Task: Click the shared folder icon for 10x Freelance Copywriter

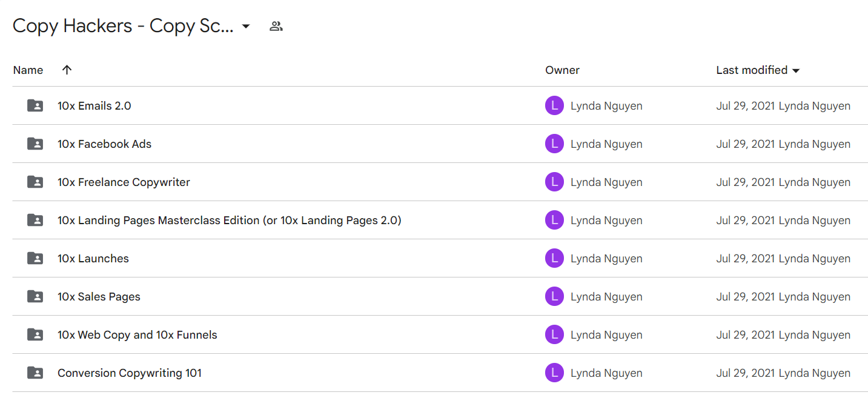Action: [35, 182]
